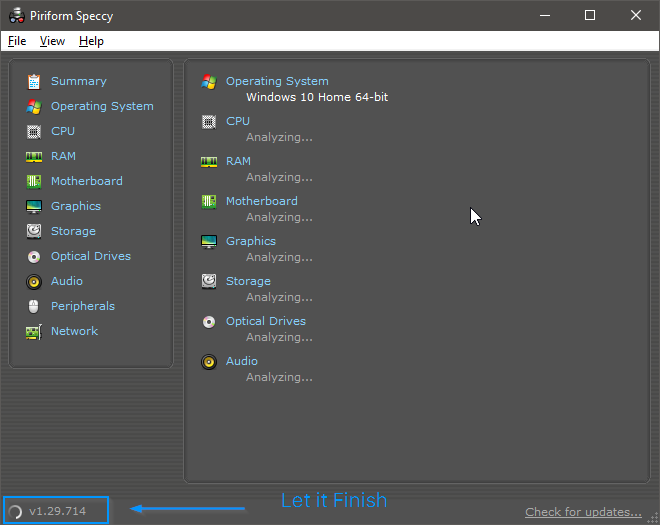Click the Audio heading in summary pane
Screen dimensions: 660x525
(242, 361)
